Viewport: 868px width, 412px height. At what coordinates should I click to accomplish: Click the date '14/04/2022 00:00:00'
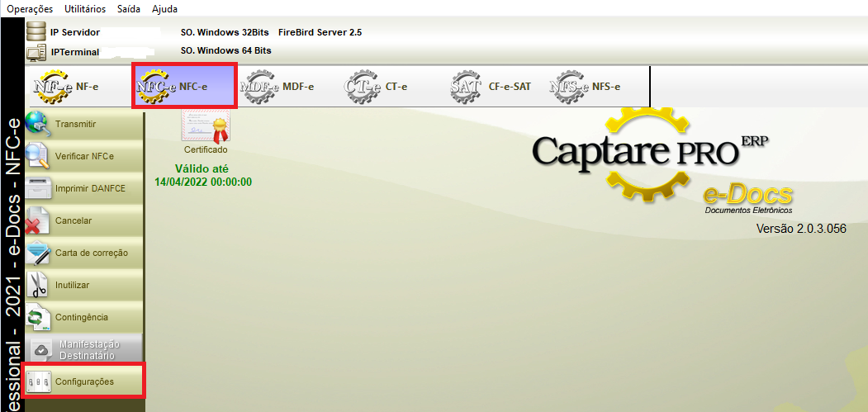click(203, 181)
